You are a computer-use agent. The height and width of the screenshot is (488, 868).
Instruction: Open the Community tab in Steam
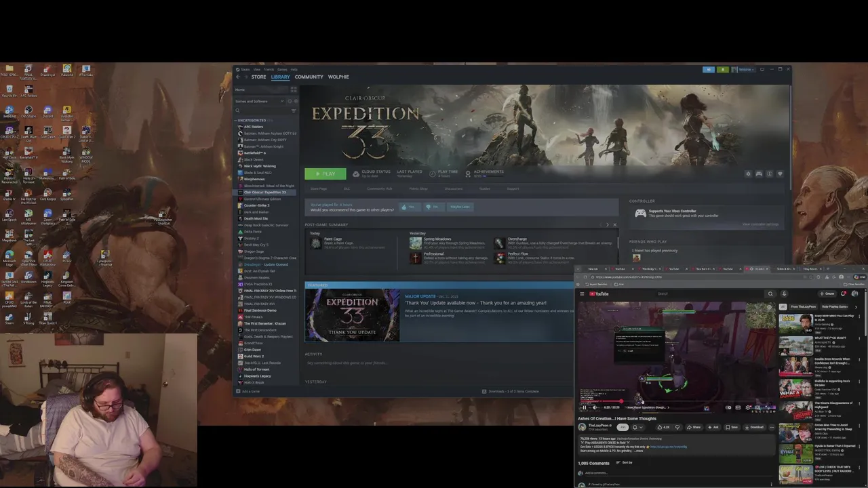coord(309,77)
